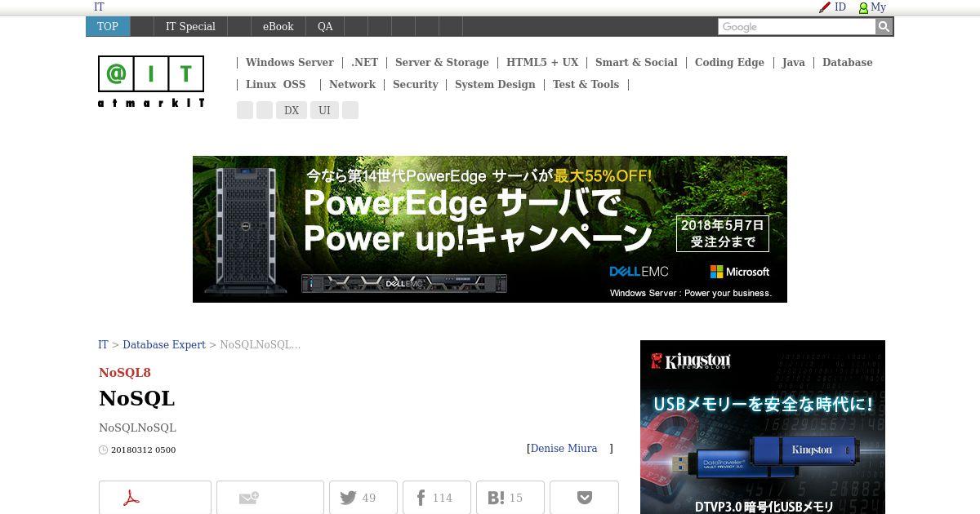Viewport: 980px width, 514px height.
Task: Open HTML5 + UX category
Action: [x=542, y=62]
